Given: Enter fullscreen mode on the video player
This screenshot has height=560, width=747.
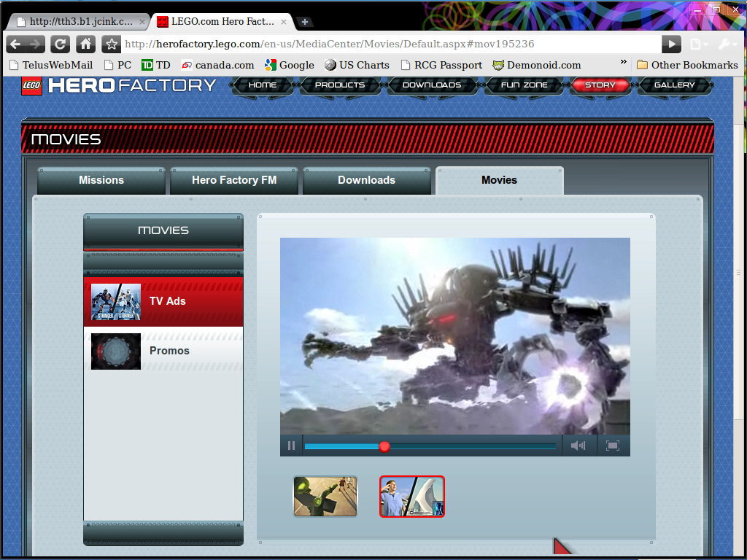Looking at the screenshot, I should (x=613, y=446).
